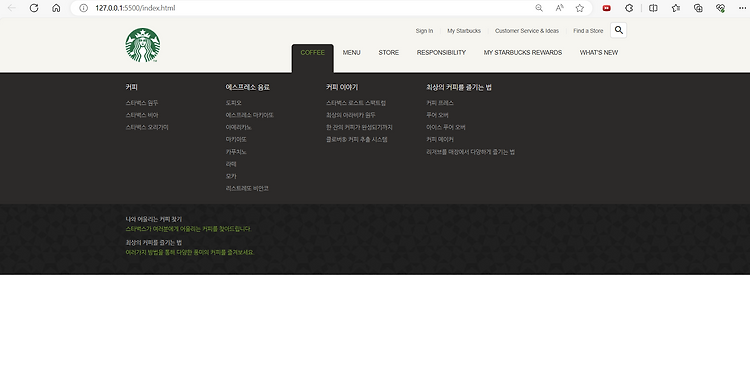The height and width of the screenshot is (389, 750).
Task: Go to the browser home page icon
Action: pyautogui.click(x=56, y=8)
